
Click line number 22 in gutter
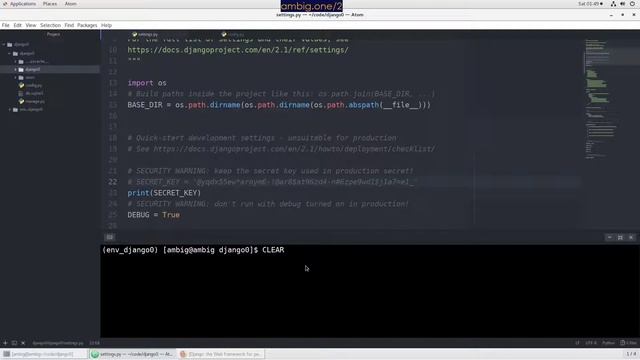(113, 182)
